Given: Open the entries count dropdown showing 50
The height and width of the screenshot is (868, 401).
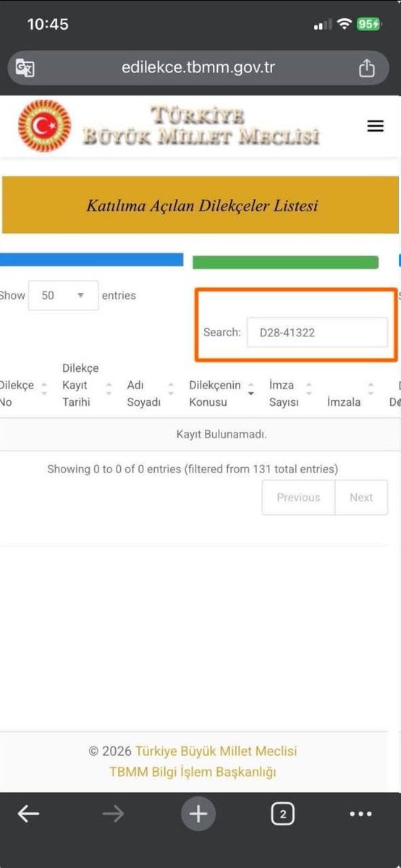Looking at the screenshot, I should 64,295.
